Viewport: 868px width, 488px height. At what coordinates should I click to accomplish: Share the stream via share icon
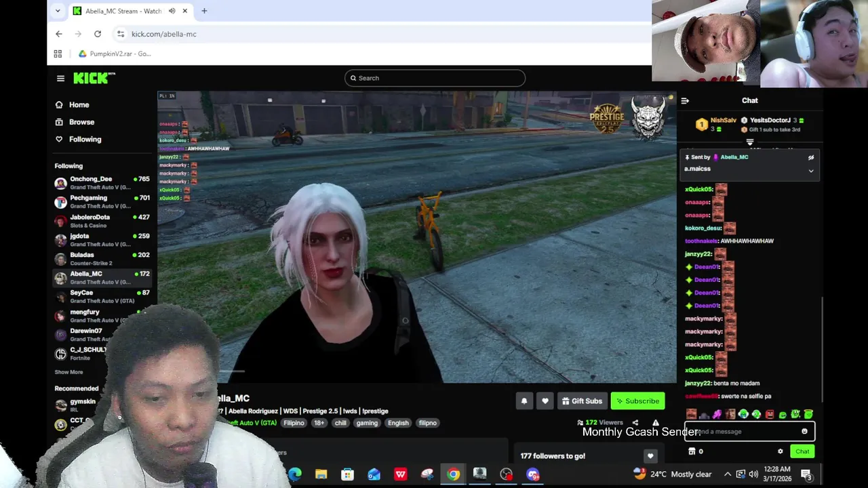click(x=635, y=423)
